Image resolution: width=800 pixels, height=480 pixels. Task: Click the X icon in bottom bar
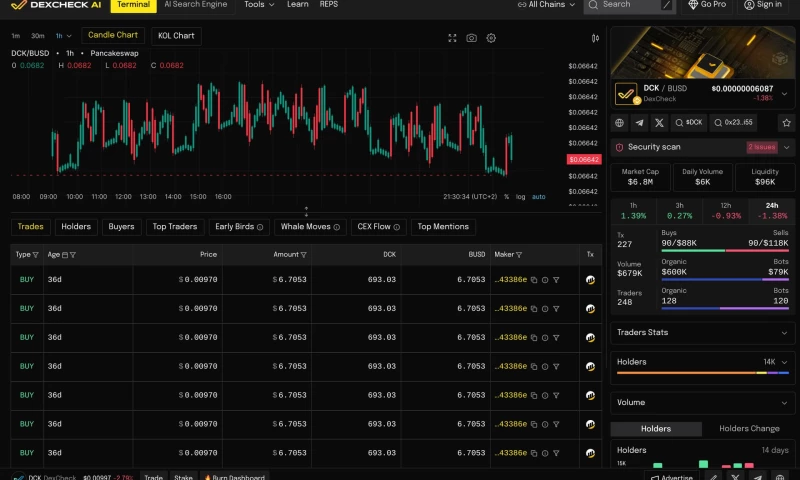click(735, 477)
